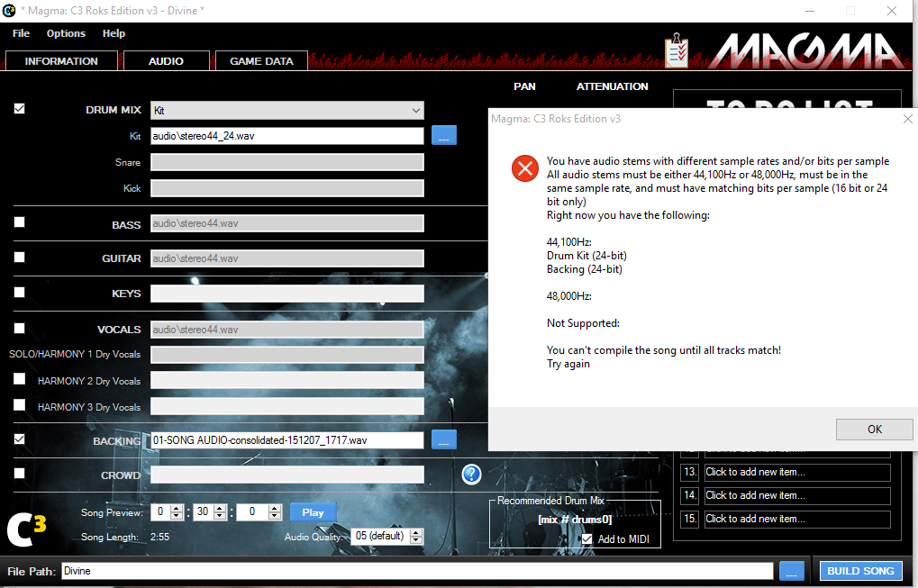Click the ATTENUATION column header

pyautogui.click(x=612, y=86)
